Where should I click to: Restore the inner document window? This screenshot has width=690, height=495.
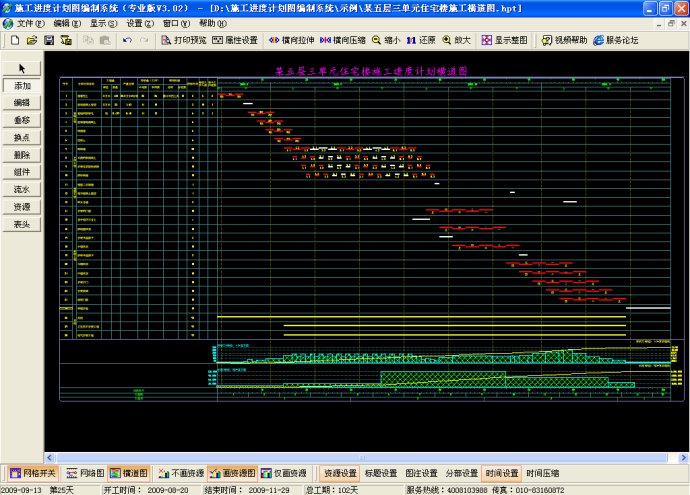click(671, 24)
